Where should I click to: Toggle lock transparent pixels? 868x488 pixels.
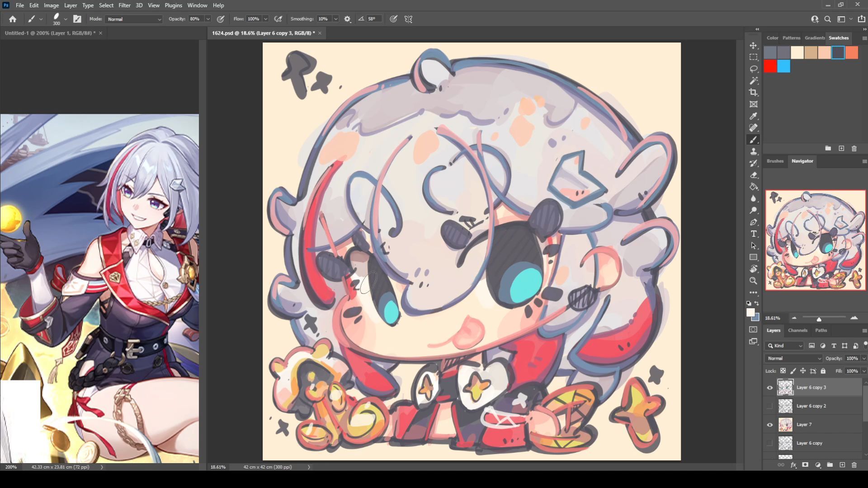coord(783,371)
